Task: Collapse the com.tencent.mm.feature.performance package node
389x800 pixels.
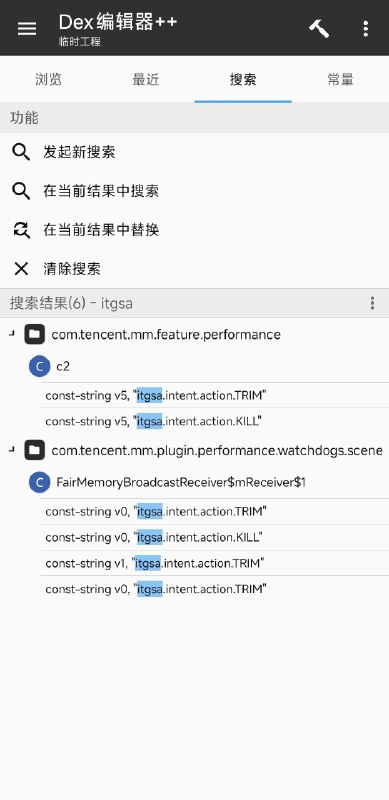Action: [12, 335]
